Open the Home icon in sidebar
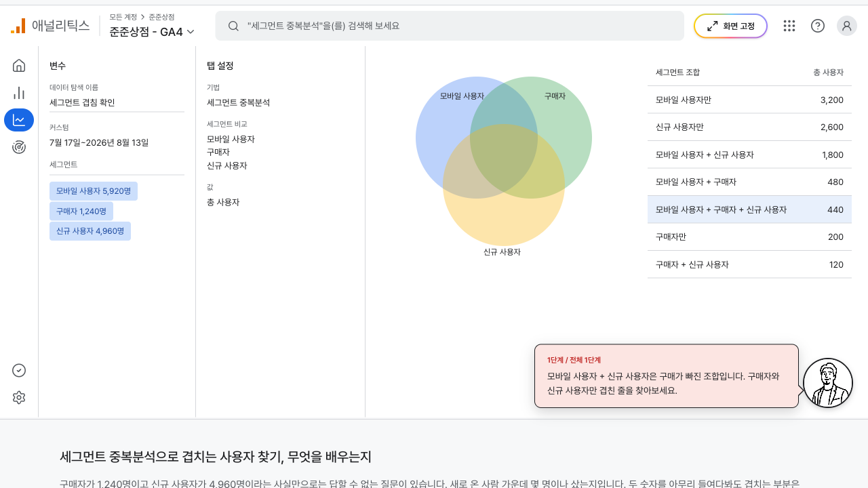 click(x=19, y=66)
